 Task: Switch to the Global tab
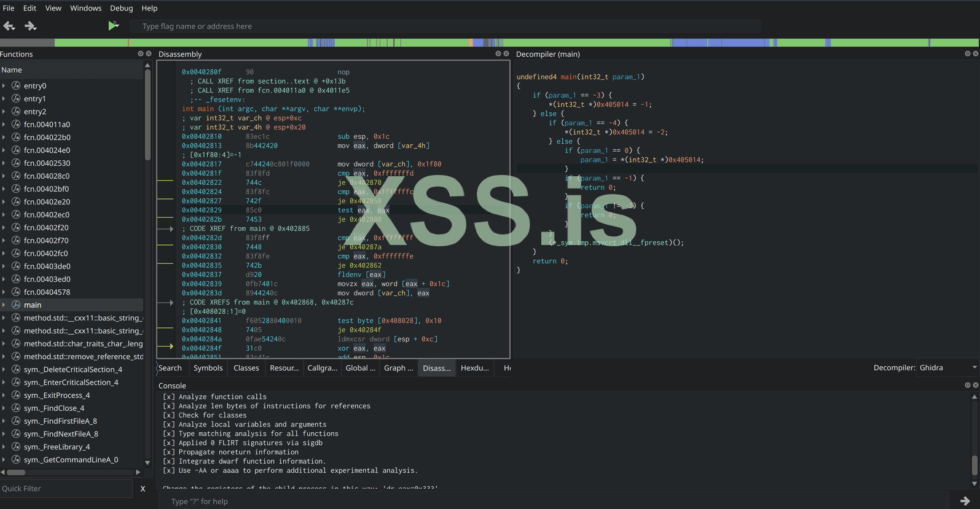click(x=360, y=368)
